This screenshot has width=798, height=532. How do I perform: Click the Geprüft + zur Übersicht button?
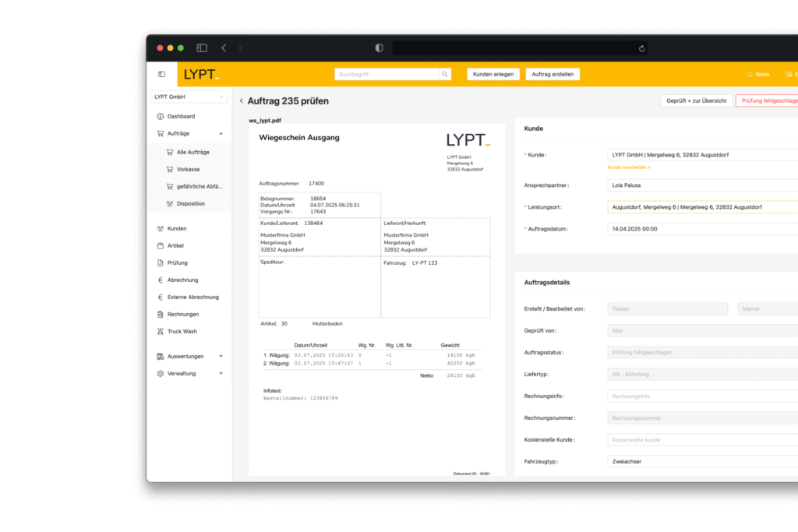pos(696,100)
